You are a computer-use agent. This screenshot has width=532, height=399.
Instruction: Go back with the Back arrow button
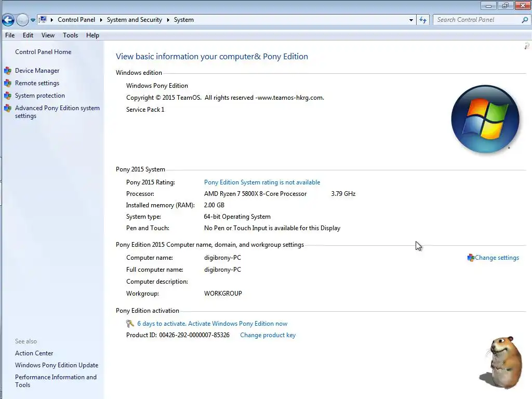8,20
